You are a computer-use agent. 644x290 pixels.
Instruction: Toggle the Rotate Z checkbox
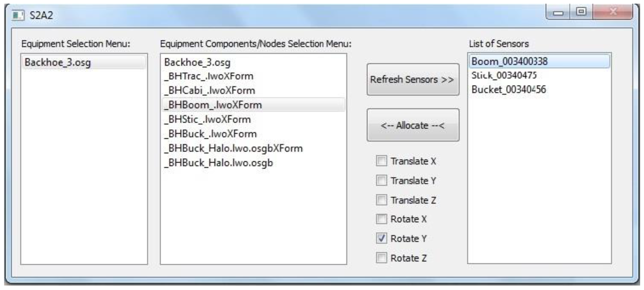coord(381,258)
